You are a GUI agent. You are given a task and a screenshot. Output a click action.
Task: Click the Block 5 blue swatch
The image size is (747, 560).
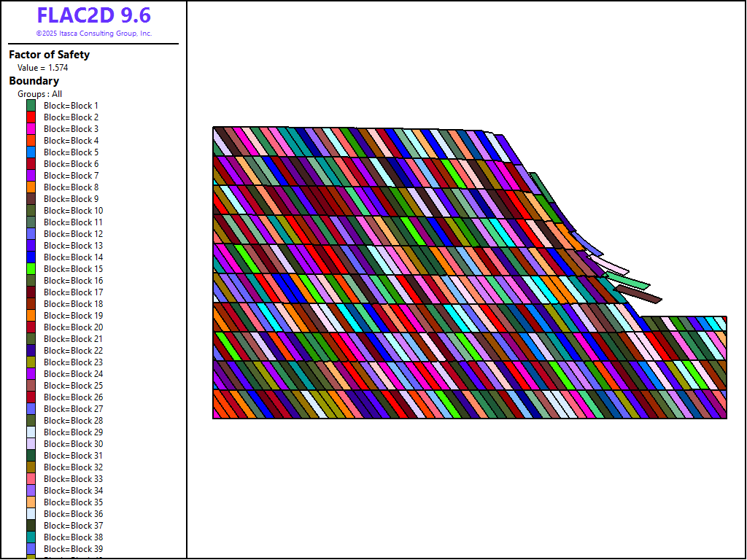click(x=31, y=152)
